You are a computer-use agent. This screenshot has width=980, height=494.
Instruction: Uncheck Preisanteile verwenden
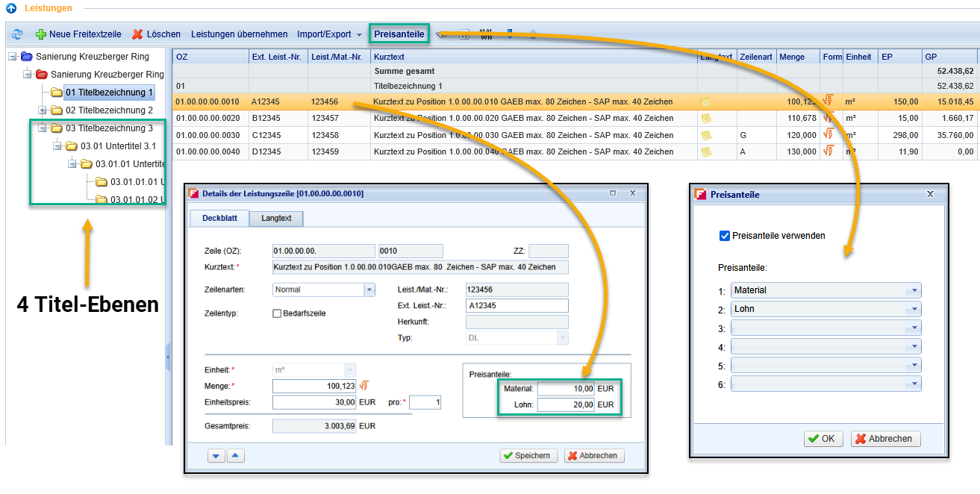click(x=724, y=236)
